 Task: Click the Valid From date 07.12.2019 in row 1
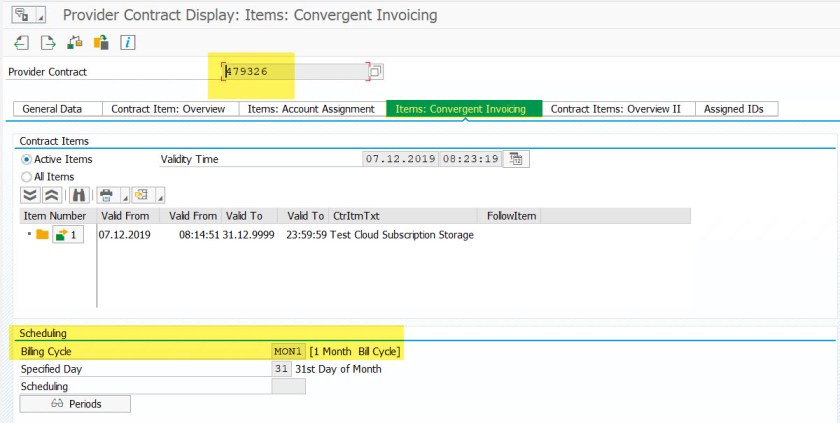click(x=125, y=235)
